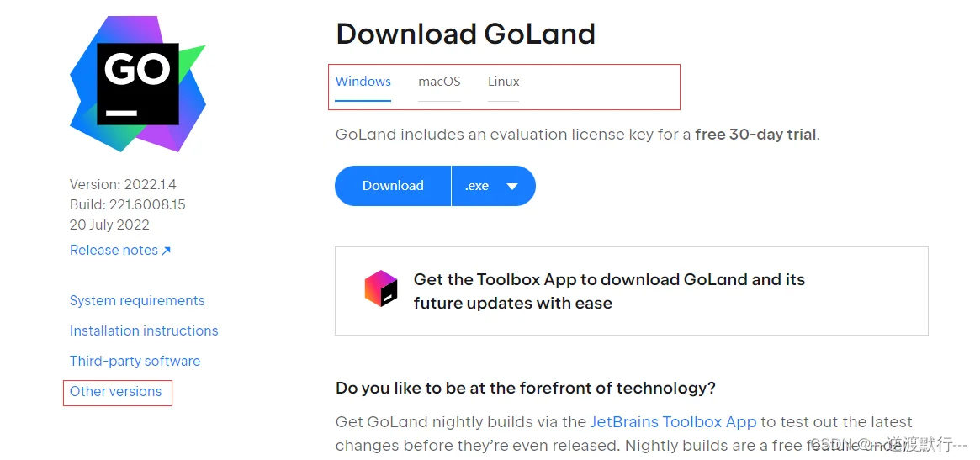
Task: Switch to the macOS tab
Action: (439, 82)
